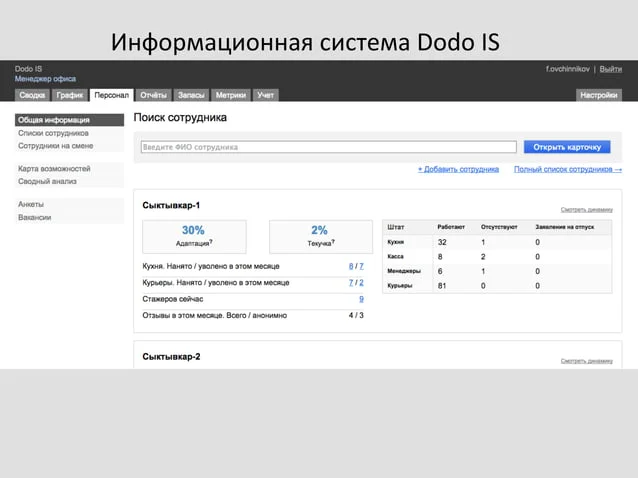Open Сотрудники на смене in sidebar
Screen dimensions: 638x478
pyautogui.click(x=56, y=146)
